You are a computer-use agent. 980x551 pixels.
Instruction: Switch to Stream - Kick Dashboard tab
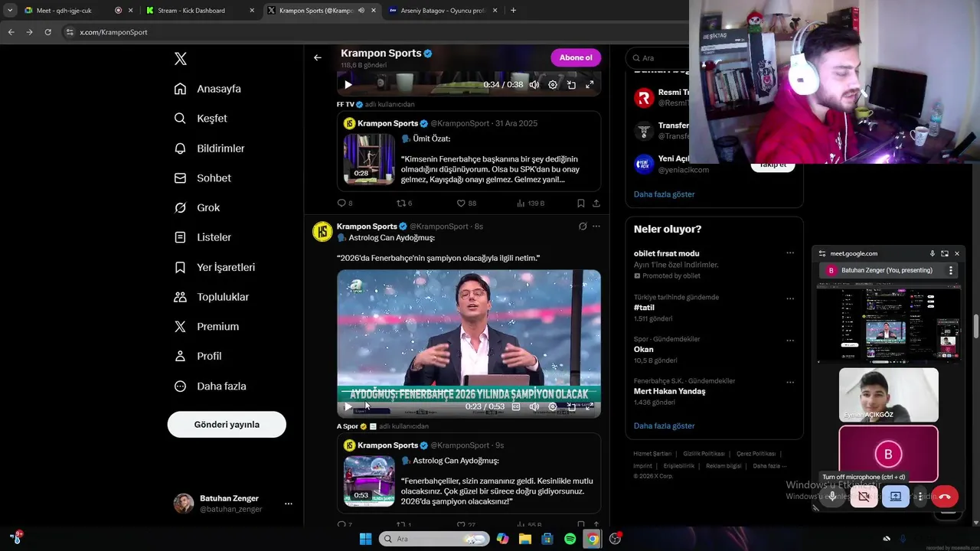coord(201,11)
